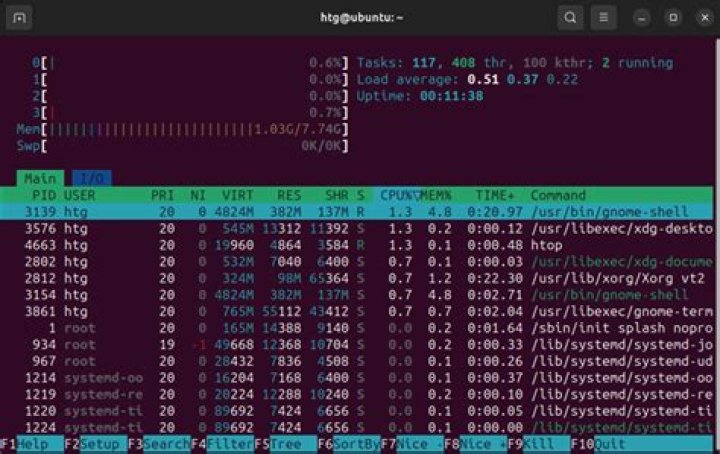Select process 3576 xdg-desktop row
Screen dimensions: 720x454
[357, 229]
